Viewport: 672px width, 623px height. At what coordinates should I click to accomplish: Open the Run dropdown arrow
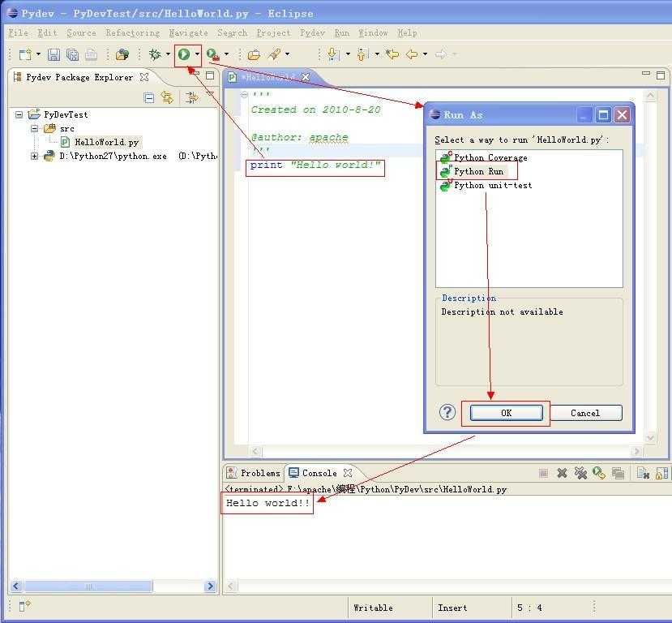coord(197,54)
